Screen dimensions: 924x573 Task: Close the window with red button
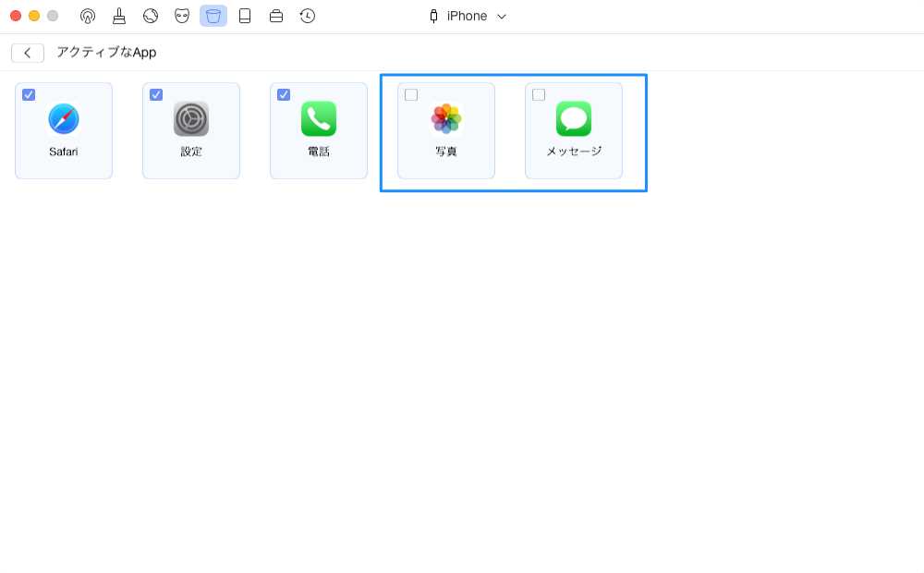click(x=16, y=16)
